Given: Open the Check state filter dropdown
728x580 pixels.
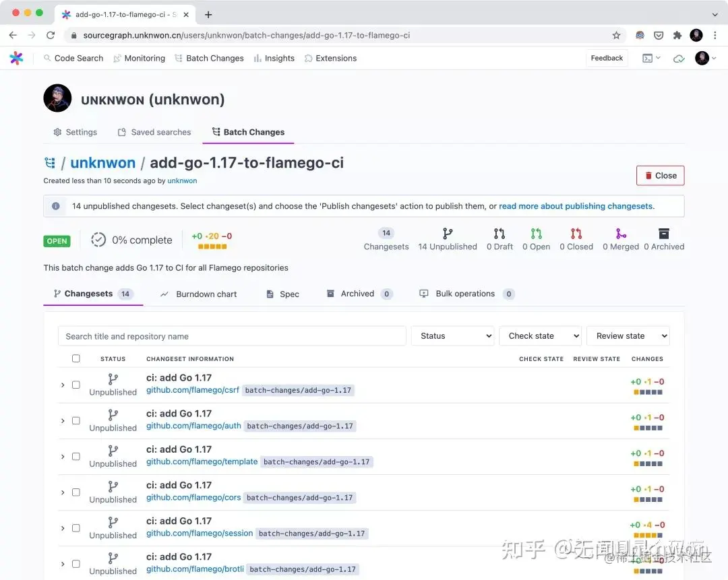Looking at the screenshot, I should point(541,336).
